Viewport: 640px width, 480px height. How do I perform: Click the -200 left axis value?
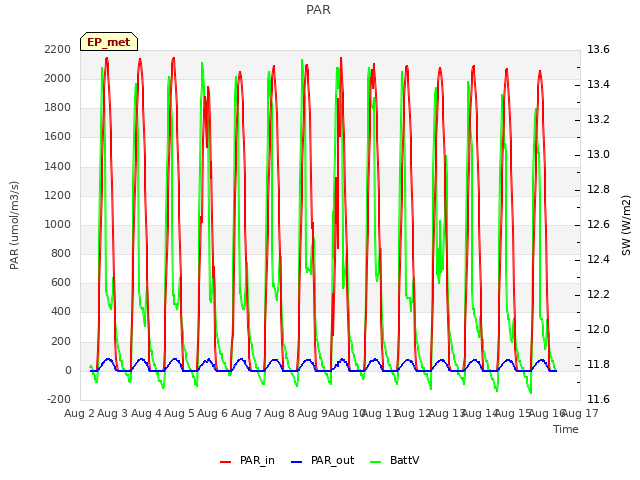point(59,399)
